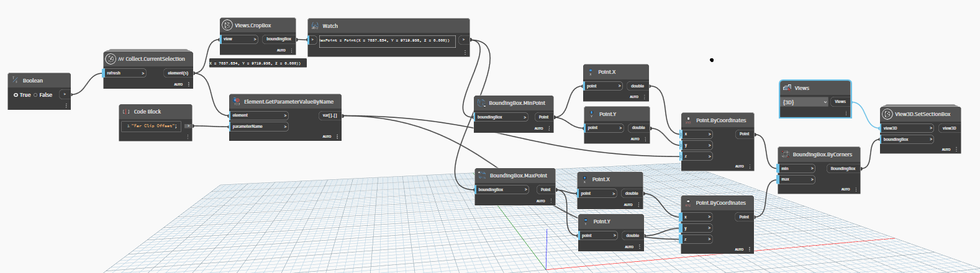
Task: Expand chevron on the ByCorners max port
Action: pos(812,179)
